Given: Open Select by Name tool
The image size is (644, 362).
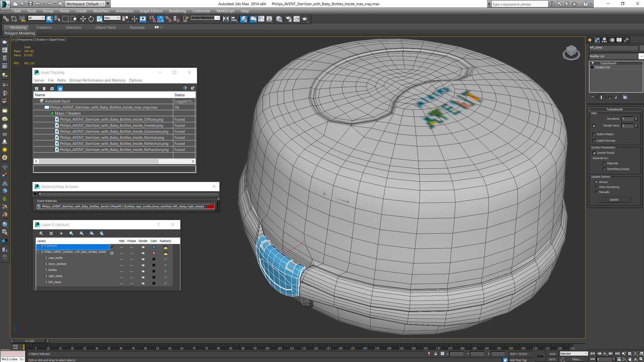Looking at the screenshot, I should coord(57,19).
